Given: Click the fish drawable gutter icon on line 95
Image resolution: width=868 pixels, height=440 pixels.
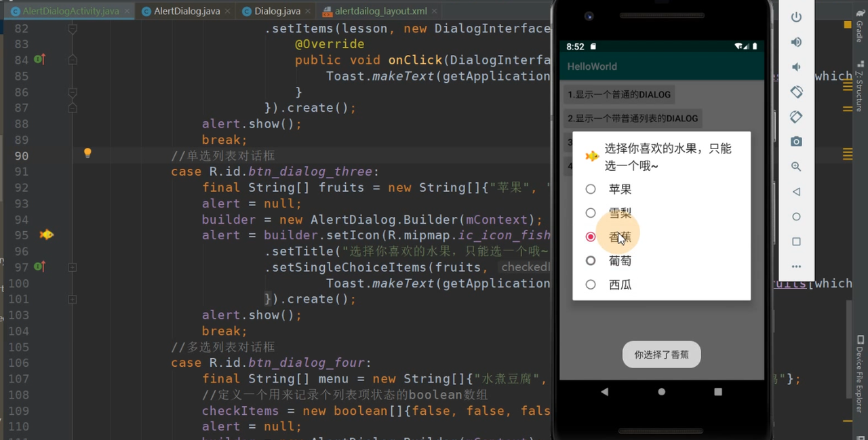Looking at the screenshot, I should (x=46, y=235).
